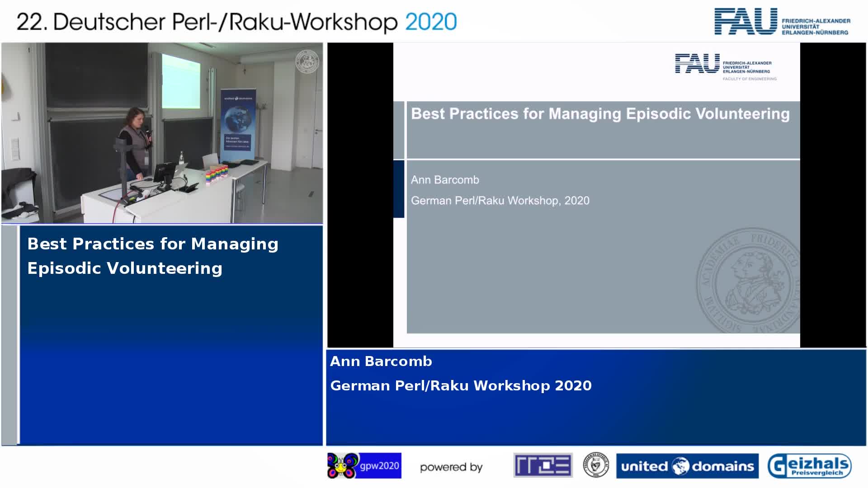868x488 pixels.
Task: Select the speaker camera video view
Action: 162,133
